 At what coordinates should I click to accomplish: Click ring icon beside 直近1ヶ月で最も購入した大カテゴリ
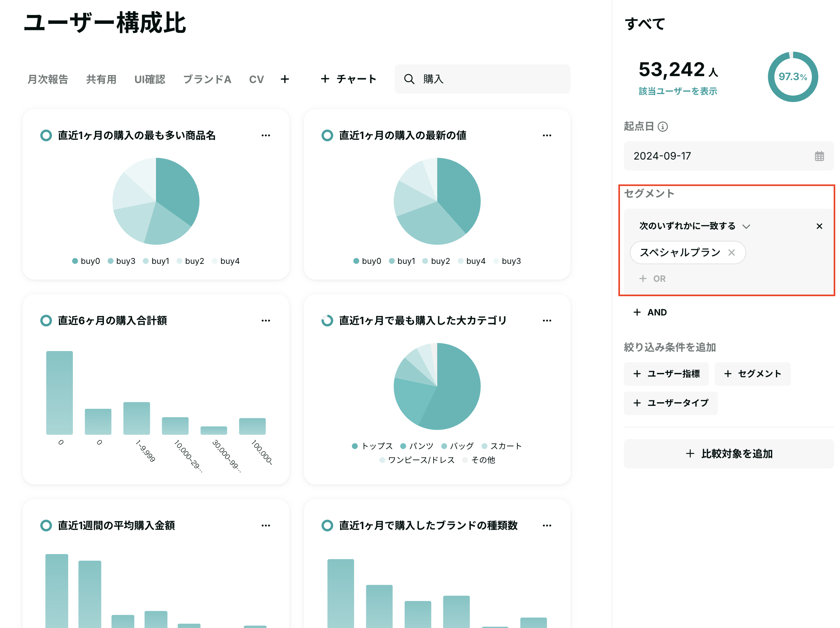[327, 321]
